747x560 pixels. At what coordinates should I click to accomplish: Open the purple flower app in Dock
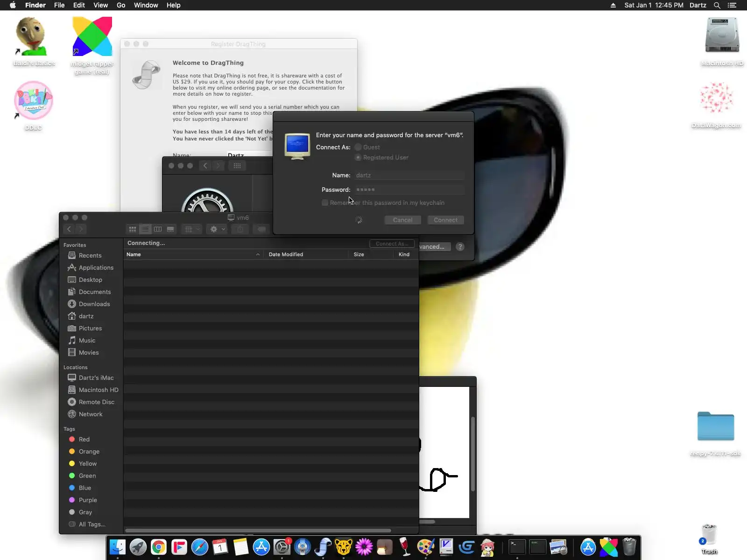pyautogui.click(x=364, y=547)
